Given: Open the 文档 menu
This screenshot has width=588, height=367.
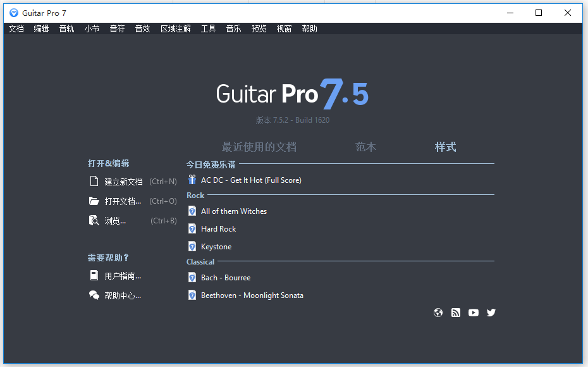Looking at the screenshot, I should click(16, 28).
